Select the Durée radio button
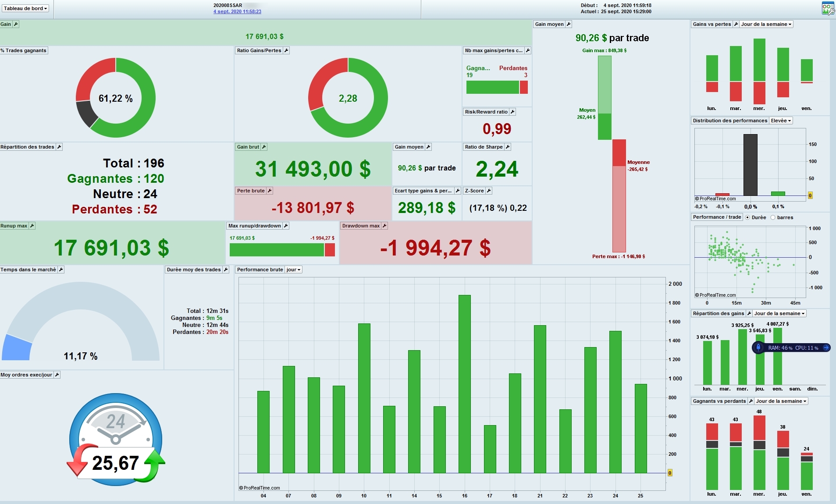Screen dimensions: 836x504 pyautogui.click(x=747, y=217)
